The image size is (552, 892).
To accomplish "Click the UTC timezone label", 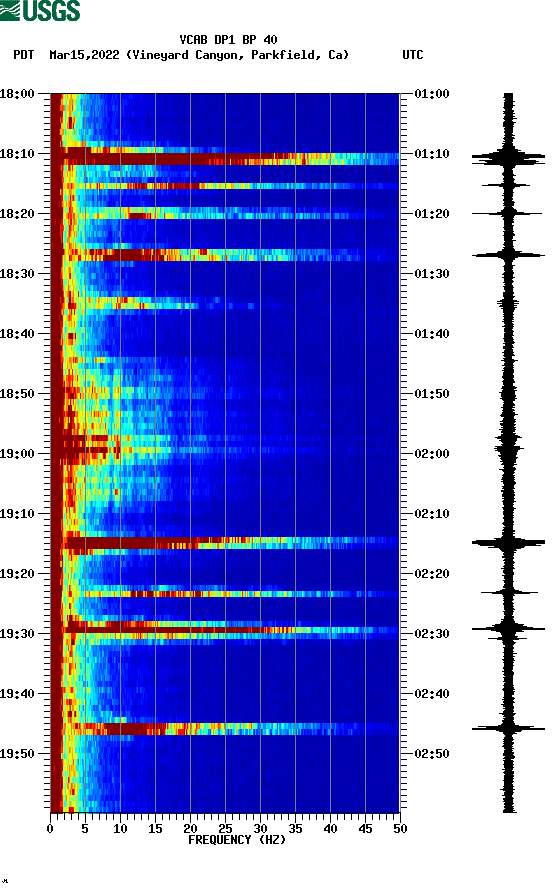I will pyautogui.click(x=413, y=55).
